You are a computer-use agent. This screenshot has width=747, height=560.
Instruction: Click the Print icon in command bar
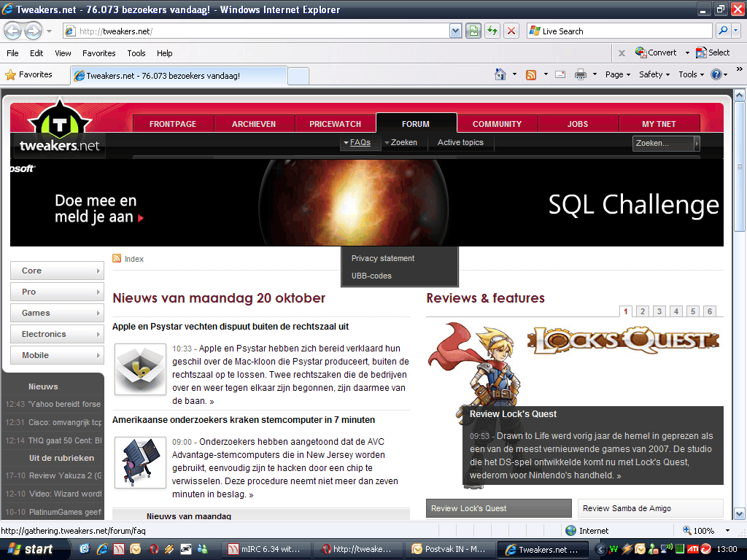pyautogui.click(x=580, y=75)
